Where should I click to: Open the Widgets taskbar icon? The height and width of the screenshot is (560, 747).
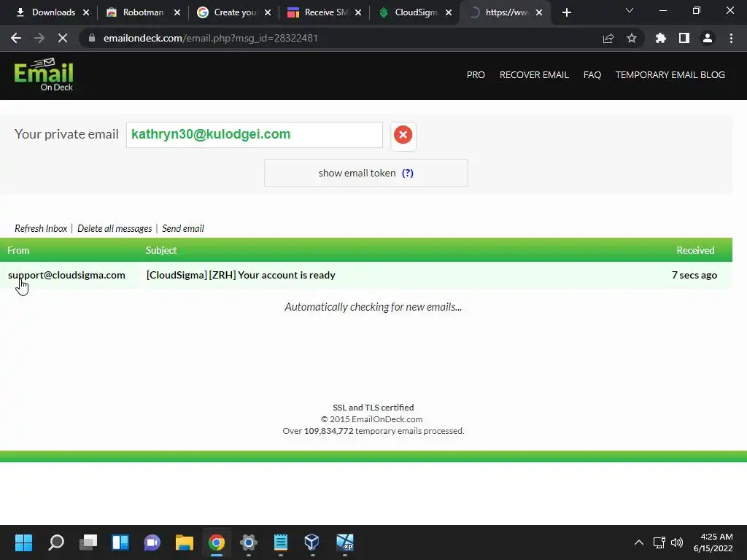[x=120, y=542]
